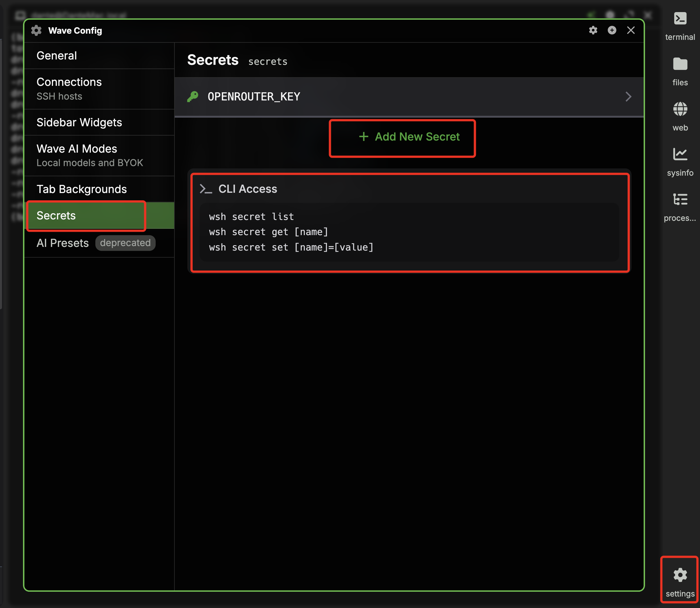The height and width of the screenshot is (608, 700).
Task: Click the Wave Config block settings gear
Action: point(593,30)
